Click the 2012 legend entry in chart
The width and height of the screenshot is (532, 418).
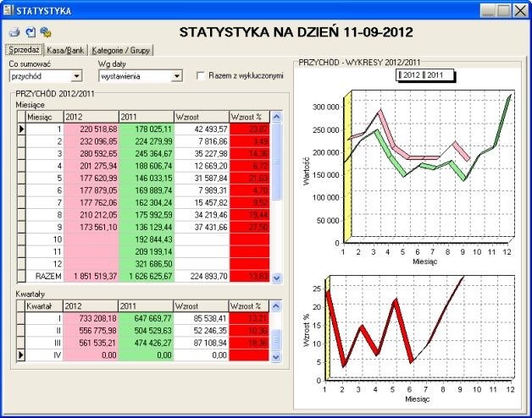tap(409, 75)
